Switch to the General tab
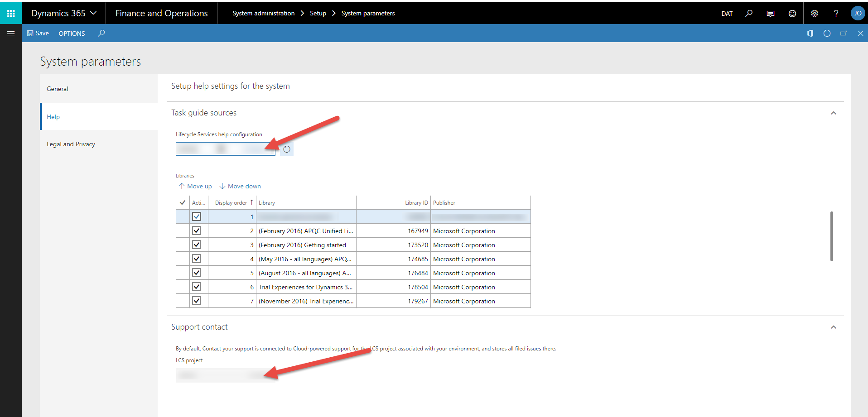868x417 pixels. pos(58,89)
